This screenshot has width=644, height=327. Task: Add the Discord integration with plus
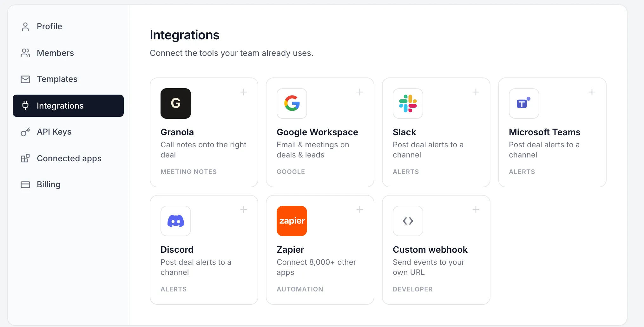pyautogui.click(x=244, y=210)
